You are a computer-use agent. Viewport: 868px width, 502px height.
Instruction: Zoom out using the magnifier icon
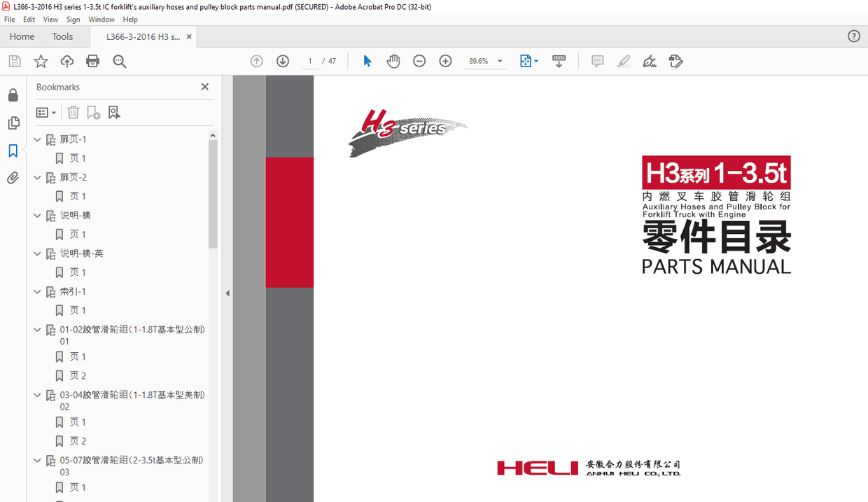click(x=119, y=61)
